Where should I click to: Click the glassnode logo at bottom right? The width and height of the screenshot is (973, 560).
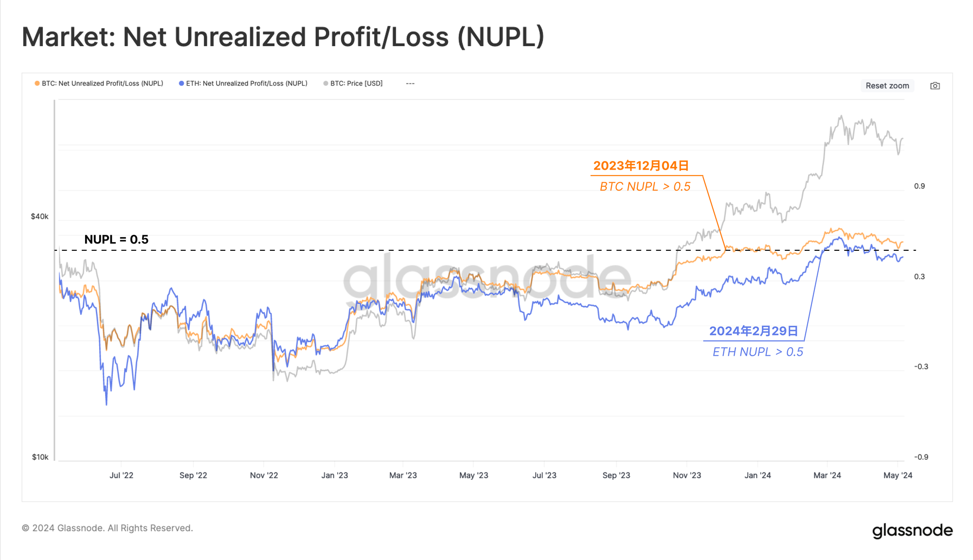point(912,530)
